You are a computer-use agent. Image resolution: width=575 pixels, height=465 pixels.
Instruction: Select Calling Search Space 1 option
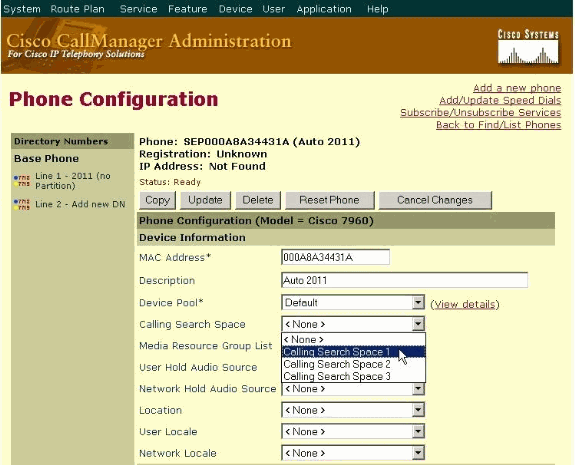[354, 352]
